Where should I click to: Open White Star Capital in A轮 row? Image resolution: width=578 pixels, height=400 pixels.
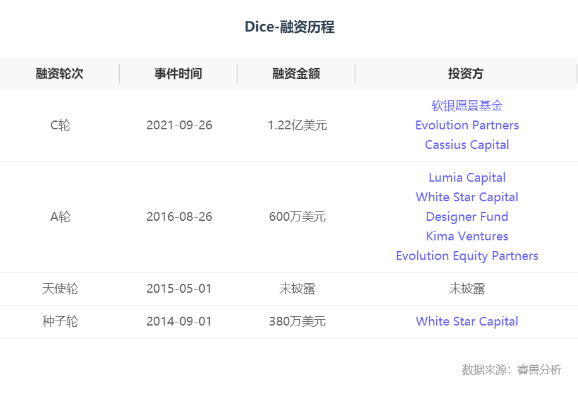[x=467, y=197]
